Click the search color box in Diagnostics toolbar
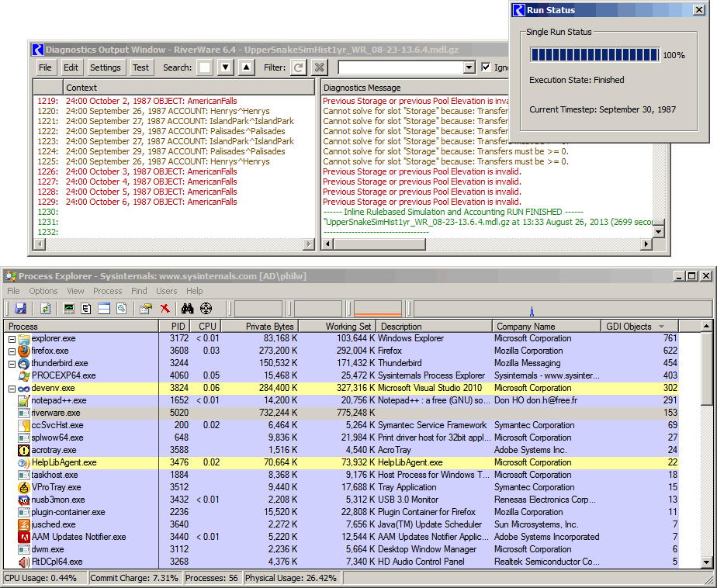The height and width of the screenshot is (588, 717). (x=205, y=67)
